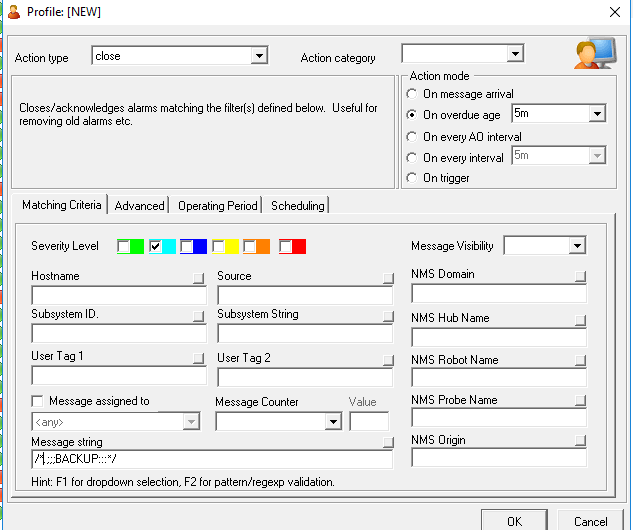633x530 pixels.
Task: Click the small button beside Message string label
Action: [x=386, y=443]
